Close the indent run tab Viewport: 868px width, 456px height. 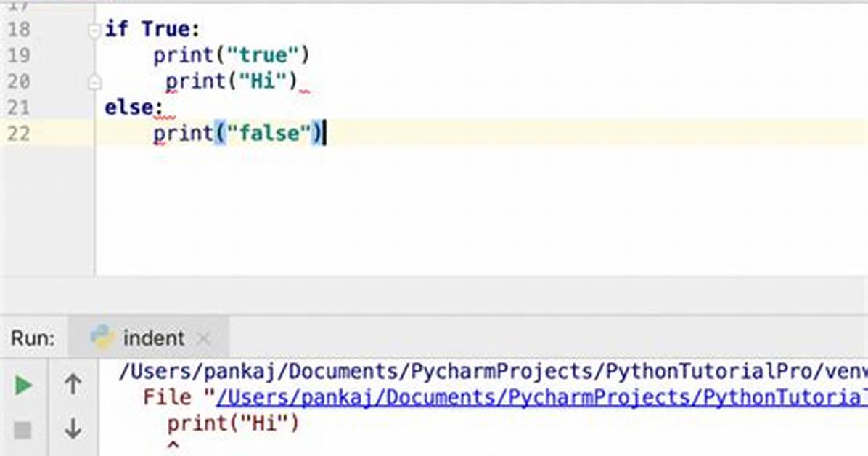pos(203,338)
